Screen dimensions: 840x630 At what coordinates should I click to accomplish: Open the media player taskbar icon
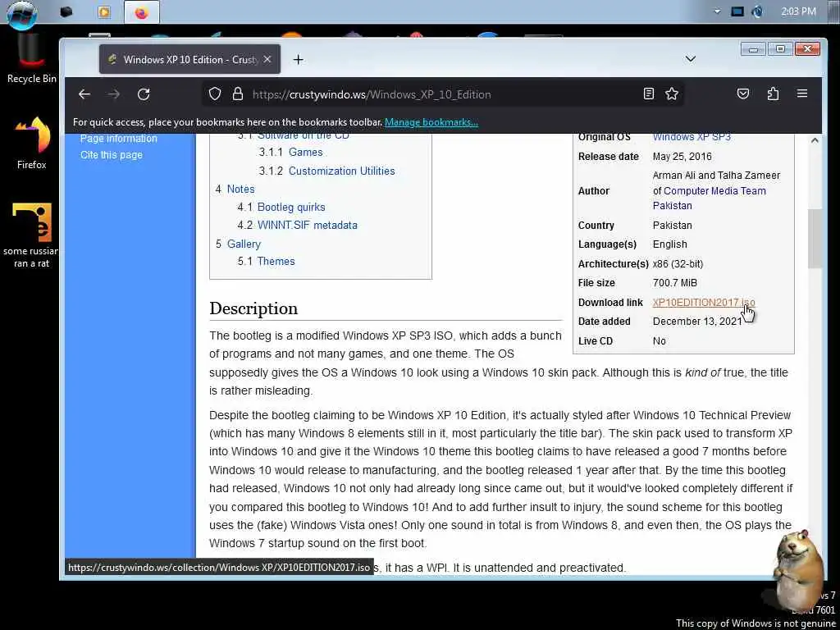coord(104,11)
